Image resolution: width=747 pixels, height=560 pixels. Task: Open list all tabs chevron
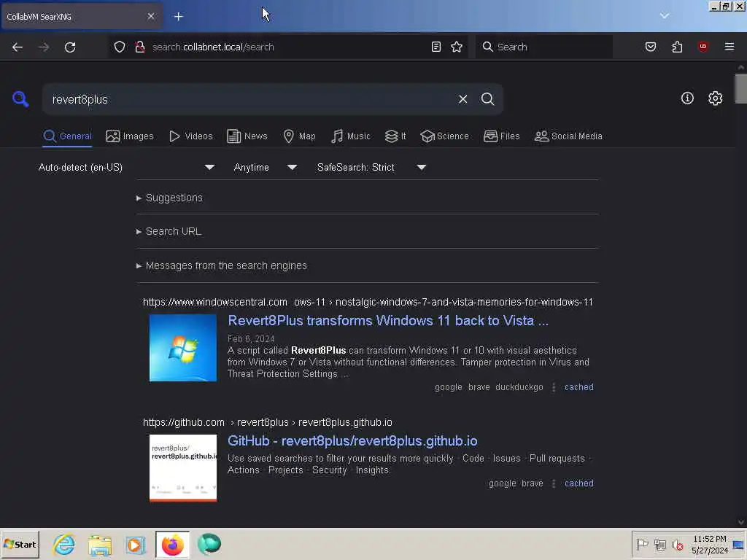pos(665,16)
